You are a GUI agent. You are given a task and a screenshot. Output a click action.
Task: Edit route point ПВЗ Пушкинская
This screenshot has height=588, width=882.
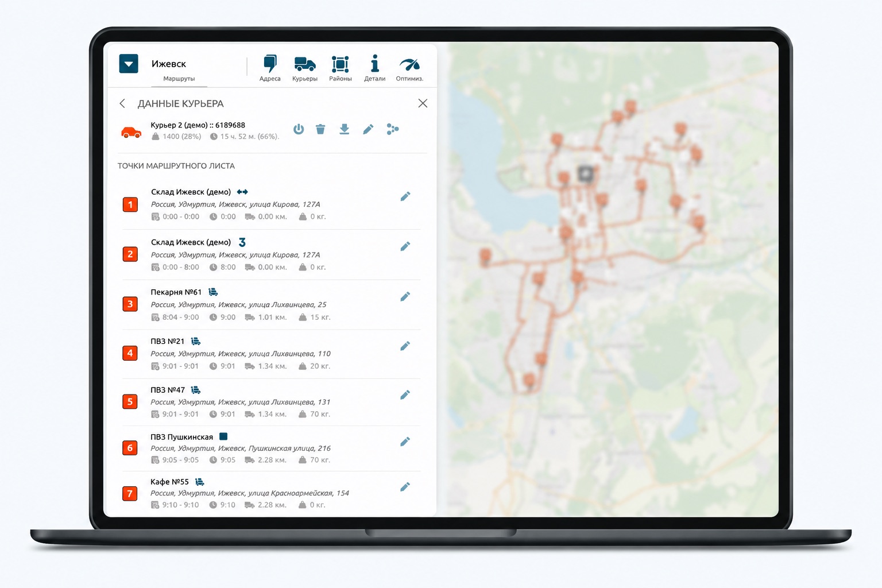point(405,442)
